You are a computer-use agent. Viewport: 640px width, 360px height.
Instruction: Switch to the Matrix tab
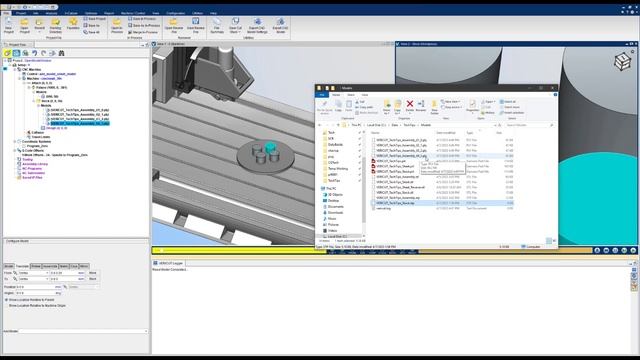click(x=64, y=266)
